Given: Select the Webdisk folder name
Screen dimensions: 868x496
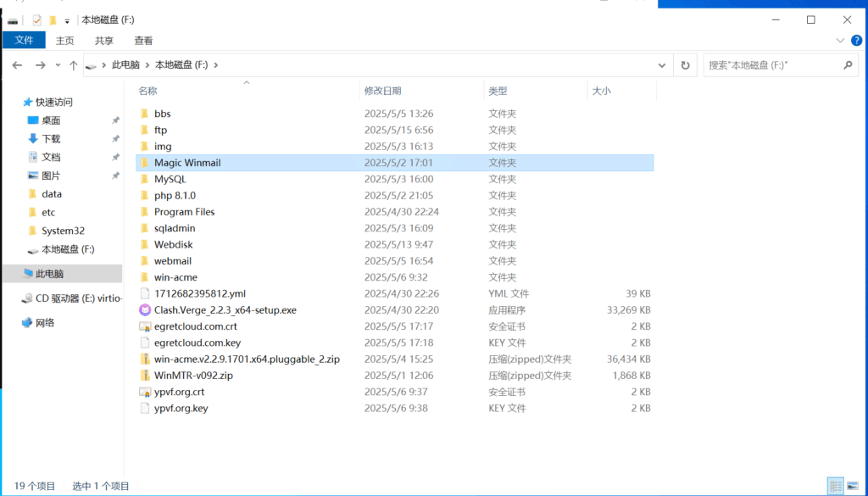Looking at the screenshot, I should coord(173,245).
